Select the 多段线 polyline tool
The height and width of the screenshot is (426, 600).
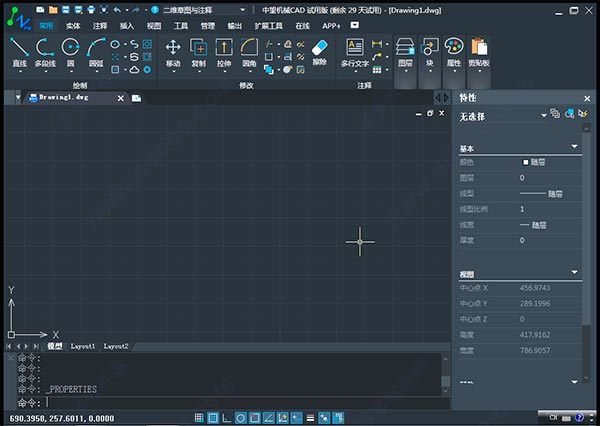click(45, 52)
